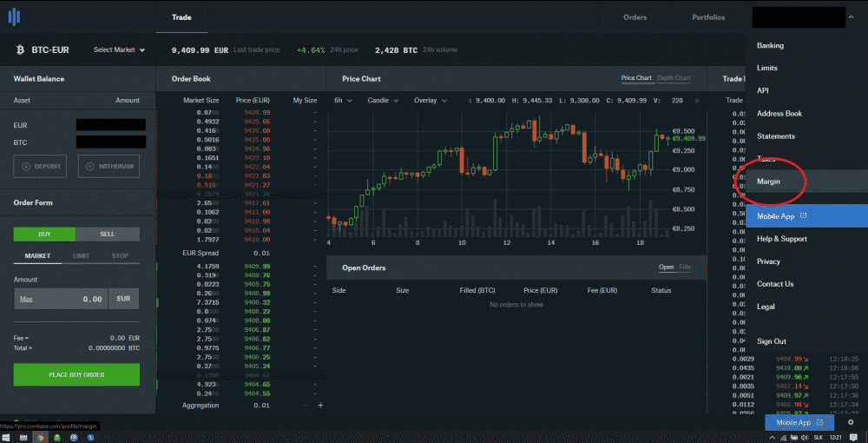The width and height of the screenshot is (868, 443).
Task: Show Open orders list
Action: [x=666, y=268]
